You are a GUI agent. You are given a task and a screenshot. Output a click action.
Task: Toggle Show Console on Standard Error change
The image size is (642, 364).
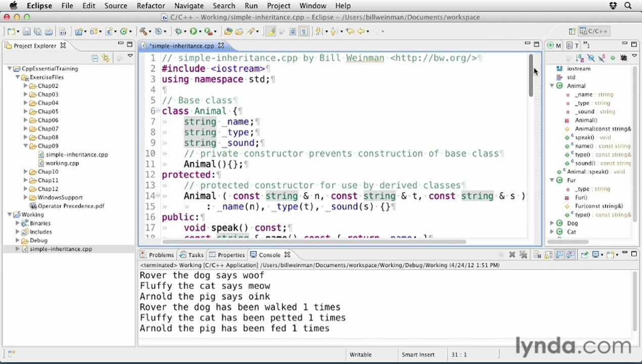click(570, 255)
